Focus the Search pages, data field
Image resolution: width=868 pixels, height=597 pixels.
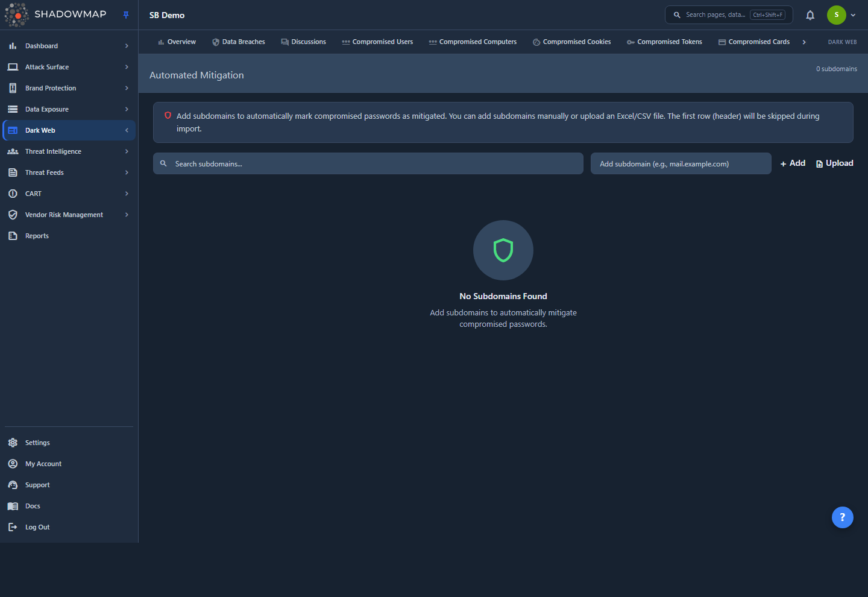pos(729,15)
